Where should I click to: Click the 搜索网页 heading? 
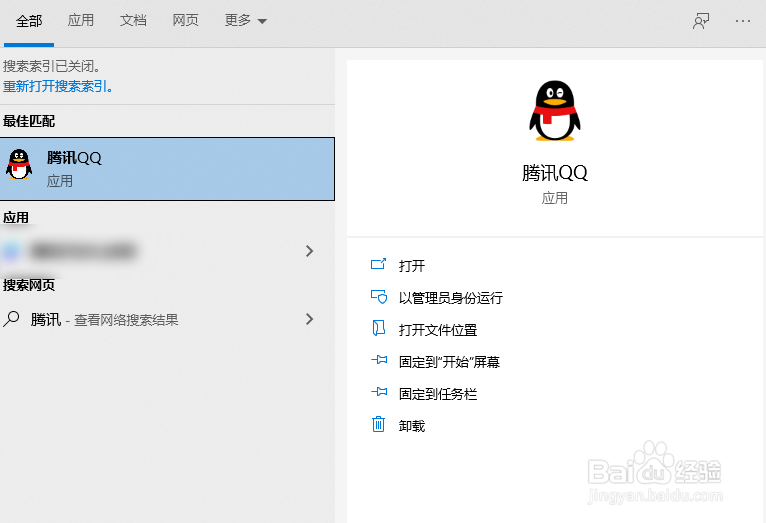(x=29, y=285)
